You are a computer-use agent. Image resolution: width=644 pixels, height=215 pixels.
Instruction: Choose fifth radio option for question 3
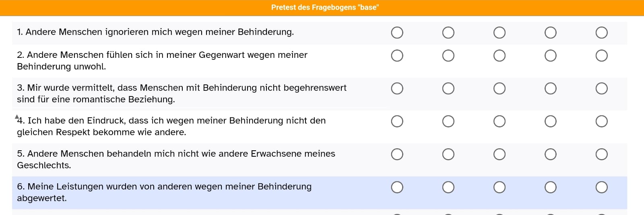[x=601, y=88]
